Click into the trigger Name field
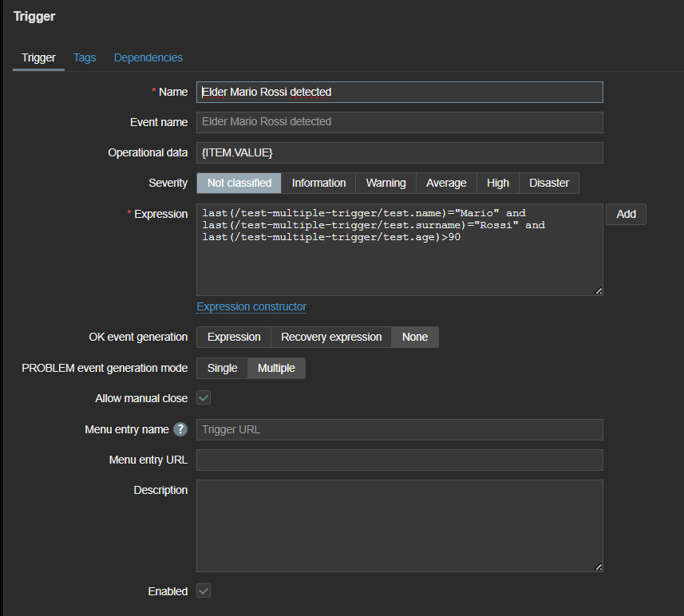The width and height of the screenshot is (684, 616). pyautogui.click(x=399, y=92)
